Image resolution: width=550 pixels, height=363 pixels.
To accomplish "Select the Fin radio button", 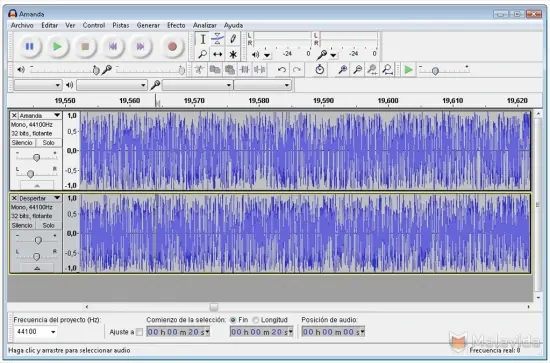I will pyautogui.click(x=233, y=320).
